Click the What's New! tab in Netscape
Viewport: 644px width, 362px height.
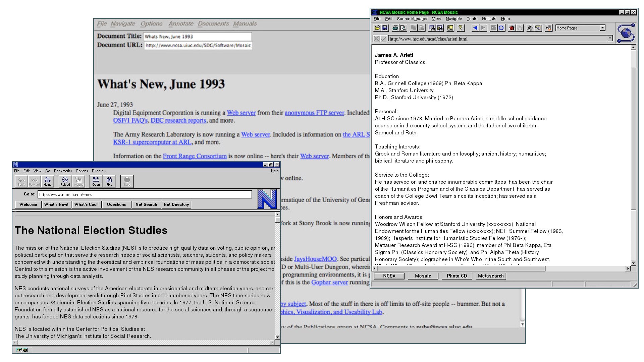click(56, 204)
